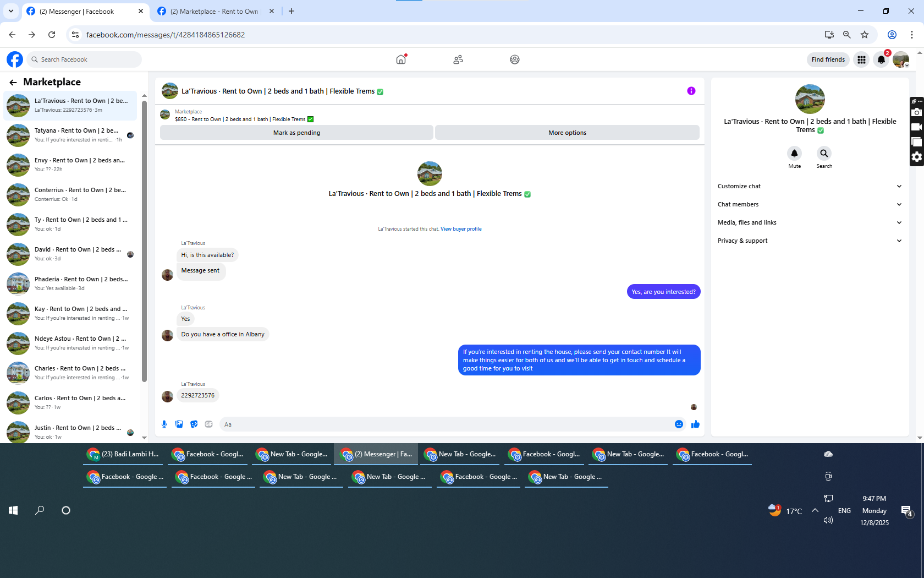Screen dimensions: 924x578
Task: Open a new browser tab
Action: pos(291,11)
